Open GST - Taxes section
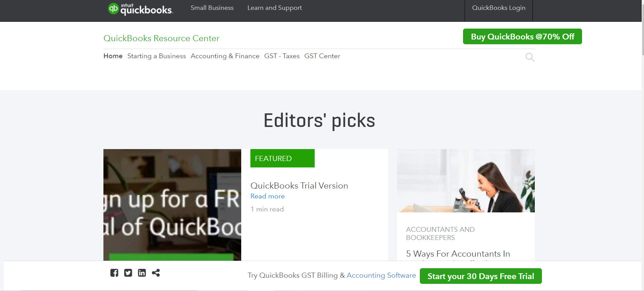 click(x=282, y=56)
